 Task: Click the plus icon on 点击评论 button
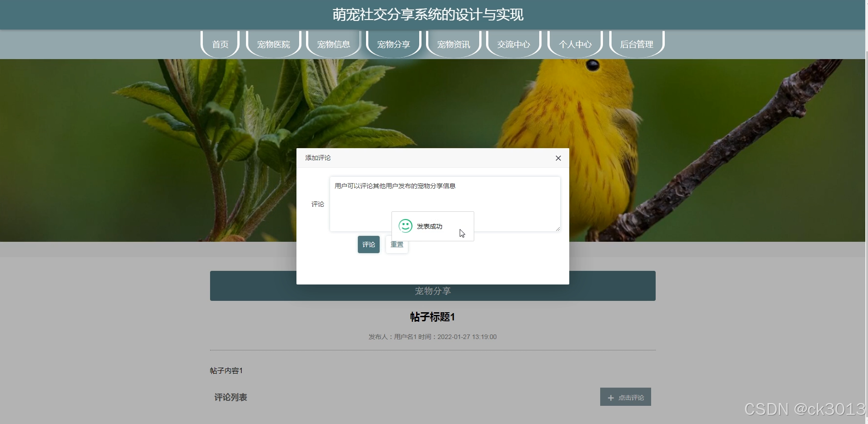[611, 397]
